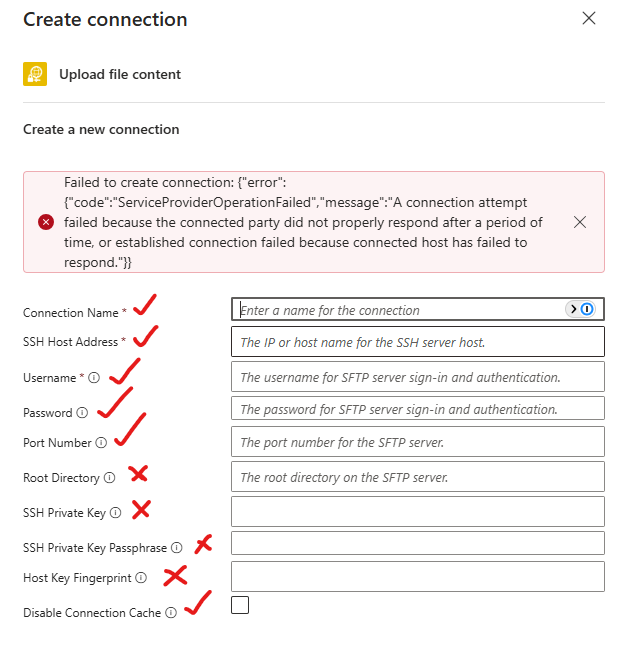Viewport: 624px width, 652px height.
Task: Dismiss the failed connection error message
Action: pyautogui.click(x=580, y=222)
